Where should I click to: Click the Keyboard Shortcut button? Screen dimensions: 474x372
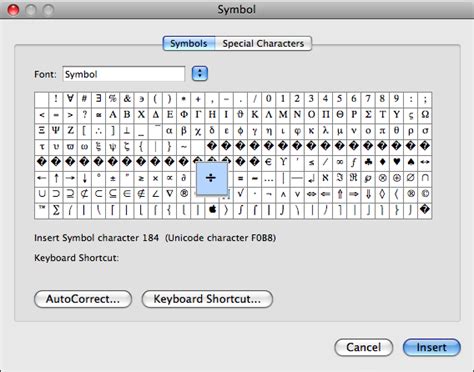(x=207, y=299)
